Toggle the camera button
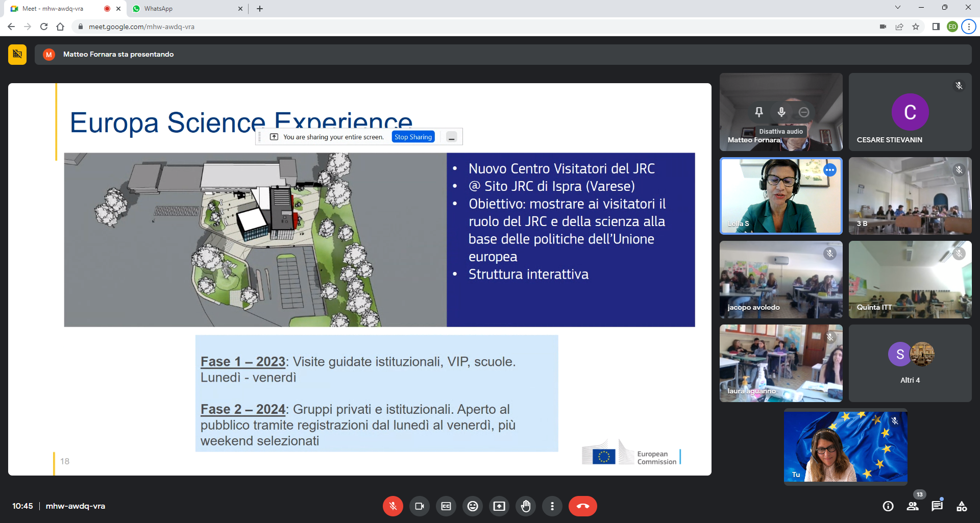Viewport: 980px width, 523px height. (420, 506)
